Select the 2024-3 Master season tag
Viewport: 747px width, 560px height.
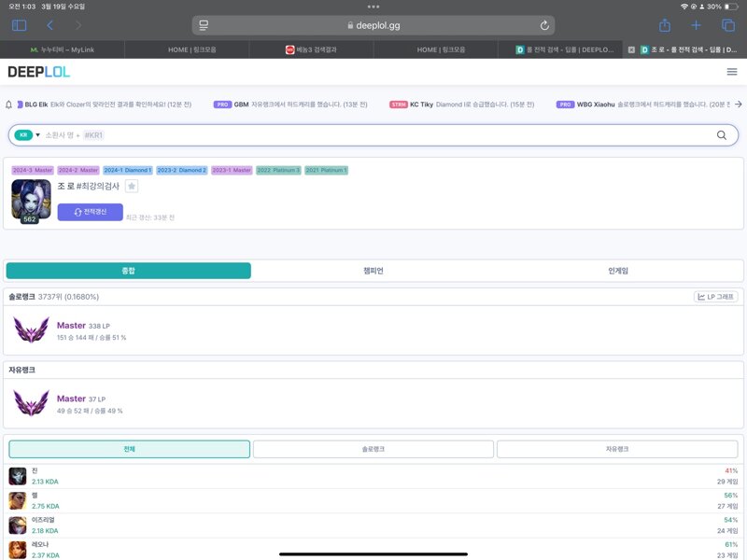coord(33,170)
